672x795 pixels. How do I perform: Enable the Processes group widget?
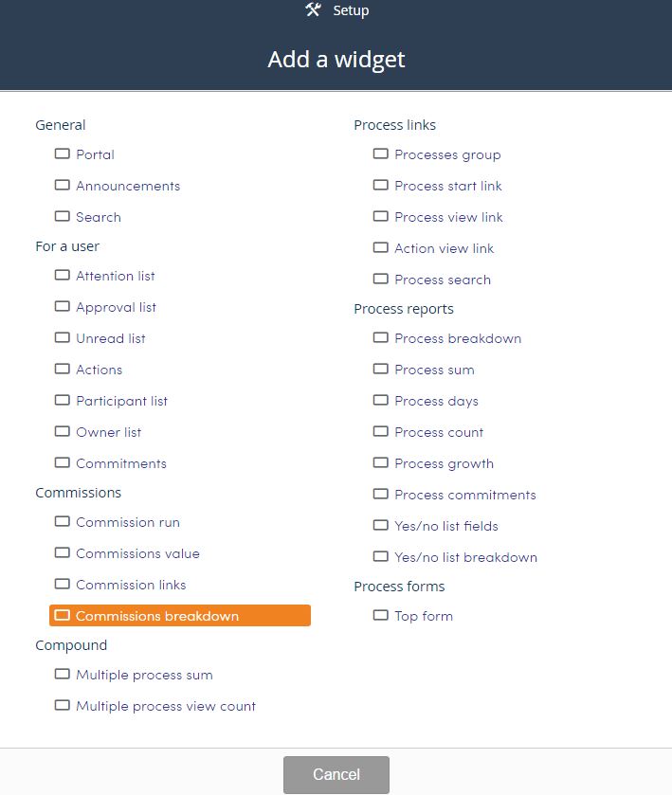(x=381, y=154)
